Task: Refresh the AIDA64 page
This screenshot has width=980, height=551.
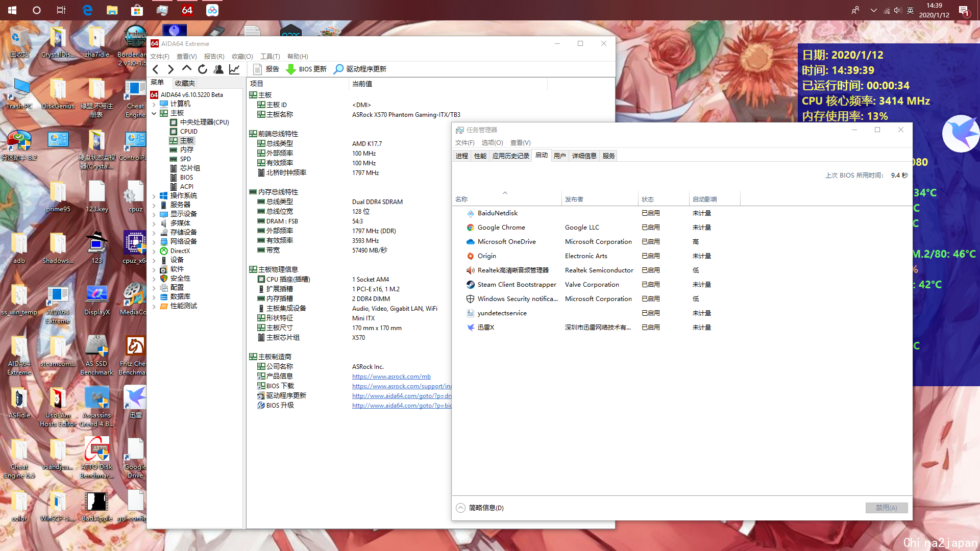Action: pos(203,69)
